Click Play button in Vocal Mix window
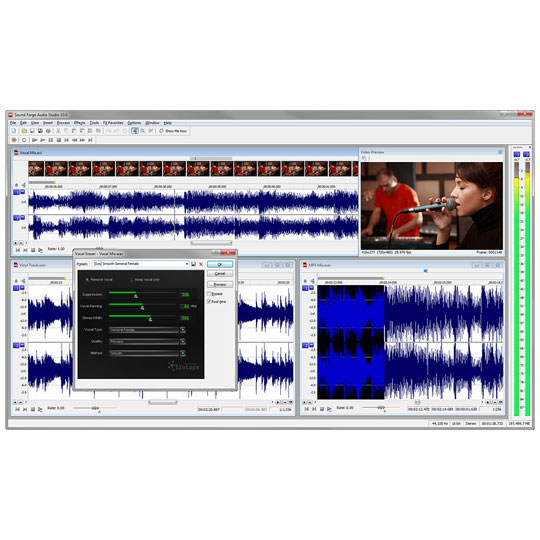This screenshot has height=540, width=540. pyautogui.click(x=40, y=250)
